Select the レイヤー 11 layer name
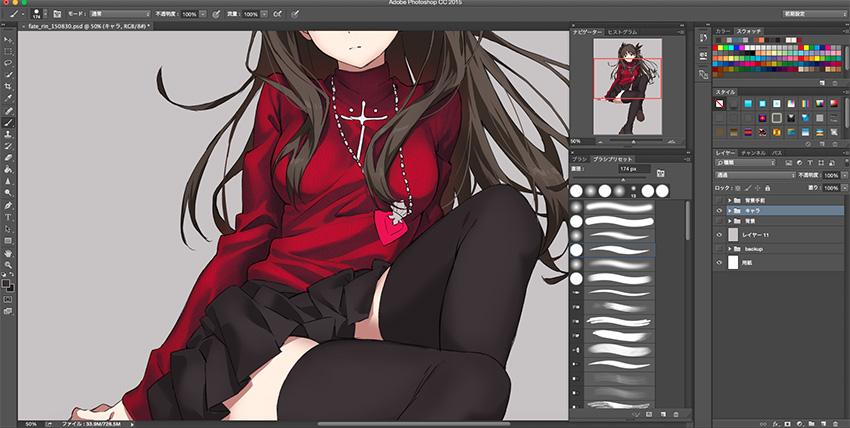 pyautogui.click(x=757, y=235)
